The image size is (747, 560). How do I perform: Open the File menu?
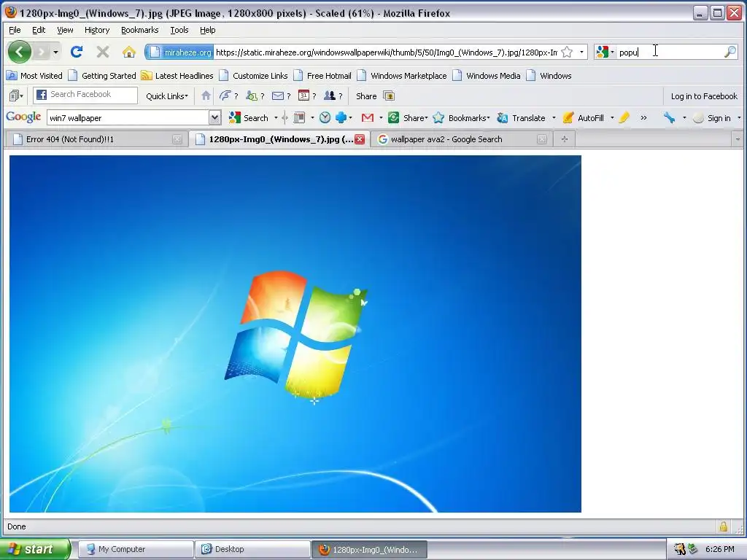pos(15,30)
